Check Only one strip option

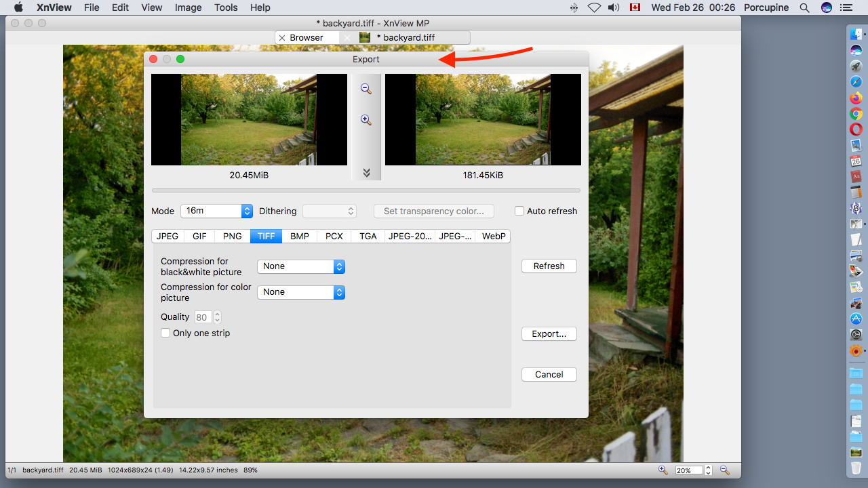point(165,333)
